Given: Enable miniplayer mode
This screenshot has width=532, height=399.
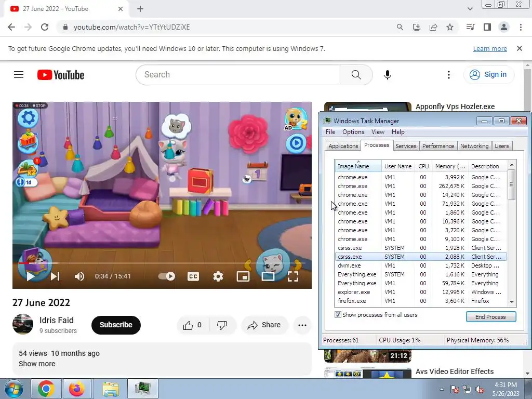Looking at the screenshot, I should [x=243, y=276].
